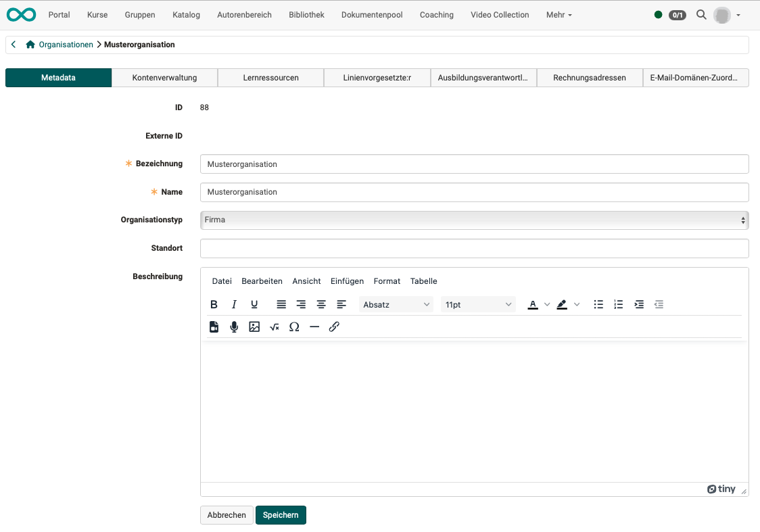This screenshot has height=532, width=760.
Task: Open the search magnifier in the top bar
Action: pos(701,14)
